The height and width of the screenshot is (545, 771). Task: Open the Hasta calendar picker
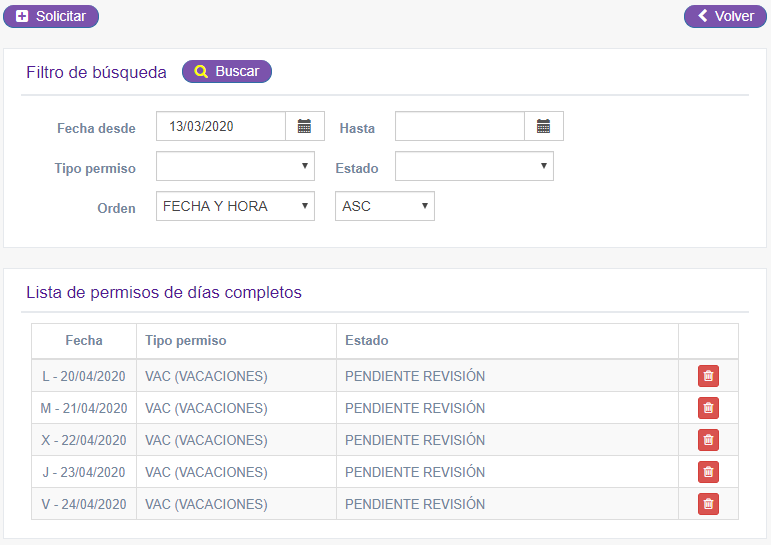tap(543, 126)
